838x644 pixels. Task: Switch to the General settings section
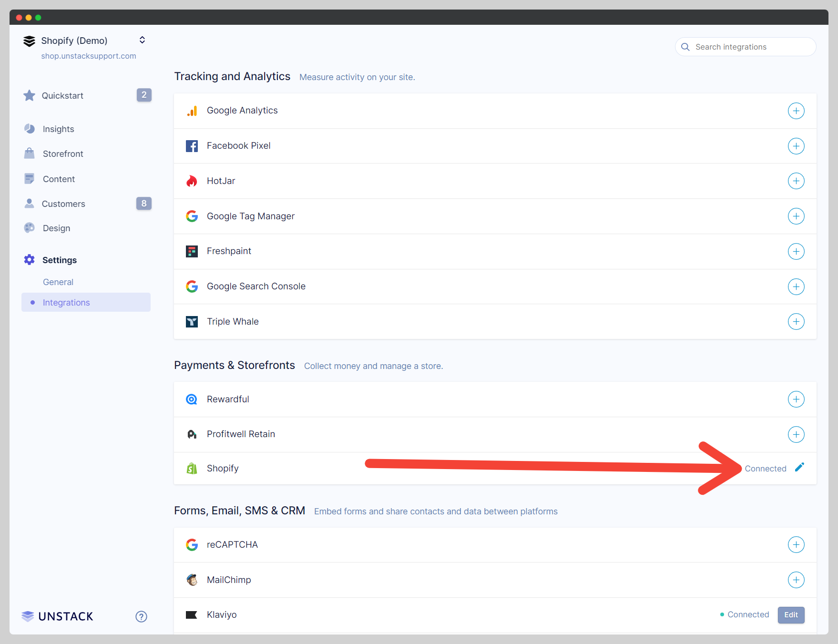58,282
